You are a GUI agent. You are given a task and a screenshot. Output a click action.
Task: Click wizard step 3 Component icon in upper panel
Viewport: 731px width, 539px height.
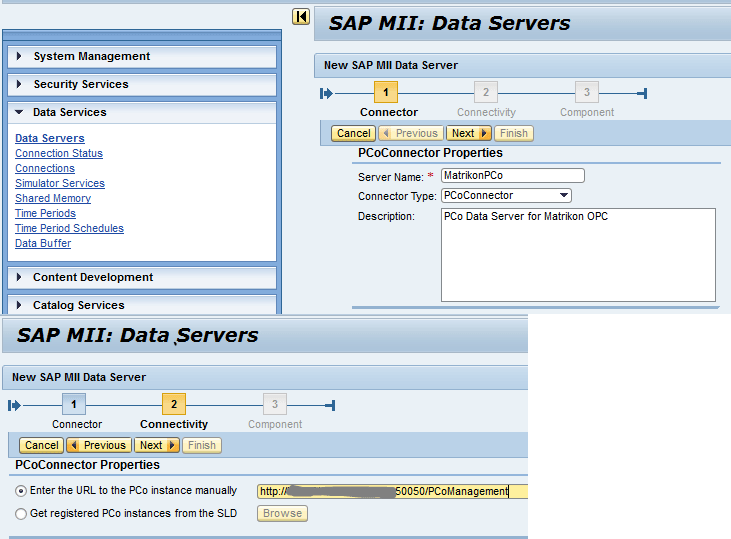(x=586, y=93)
